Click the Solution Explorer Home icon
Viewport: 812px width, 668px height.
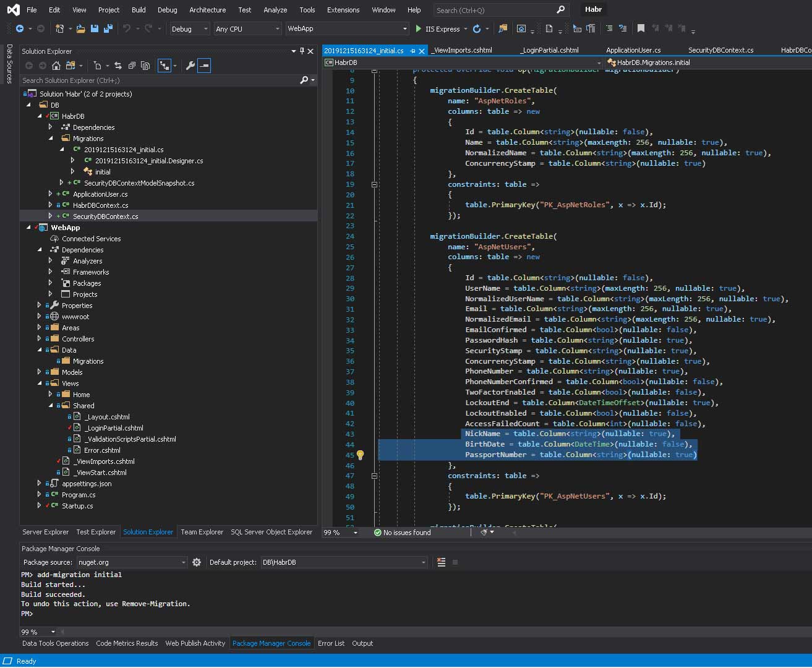pos(56,66)
